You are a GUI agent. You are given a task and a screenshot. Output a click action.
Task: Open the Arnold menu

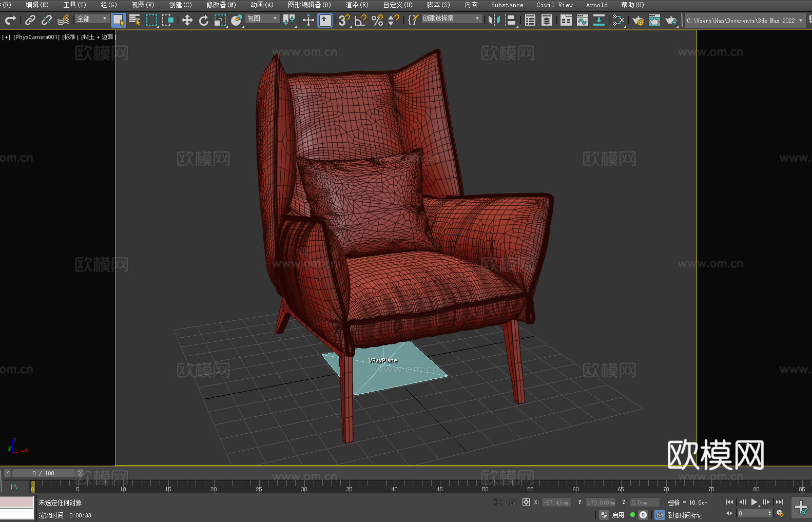597,5
